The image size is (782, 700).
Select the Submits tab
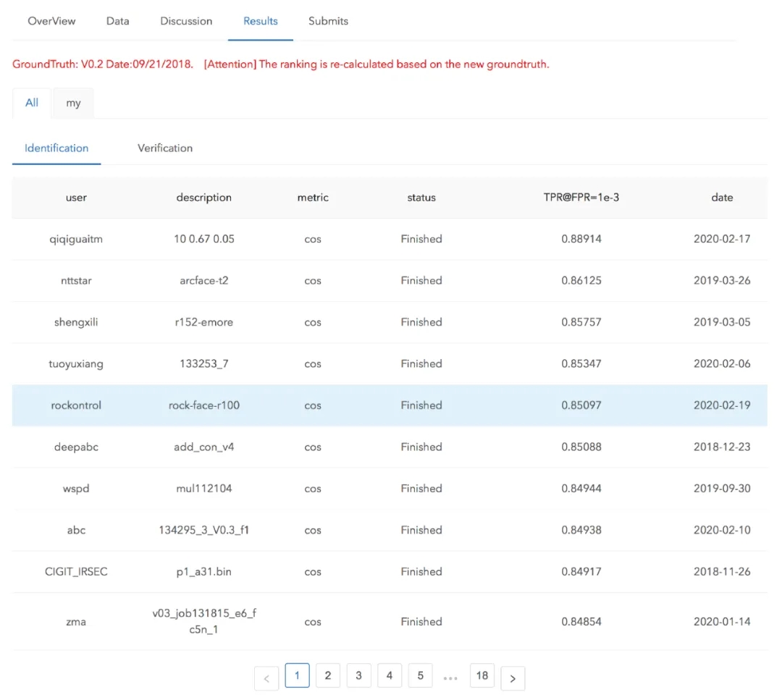[x=328, y=21]
